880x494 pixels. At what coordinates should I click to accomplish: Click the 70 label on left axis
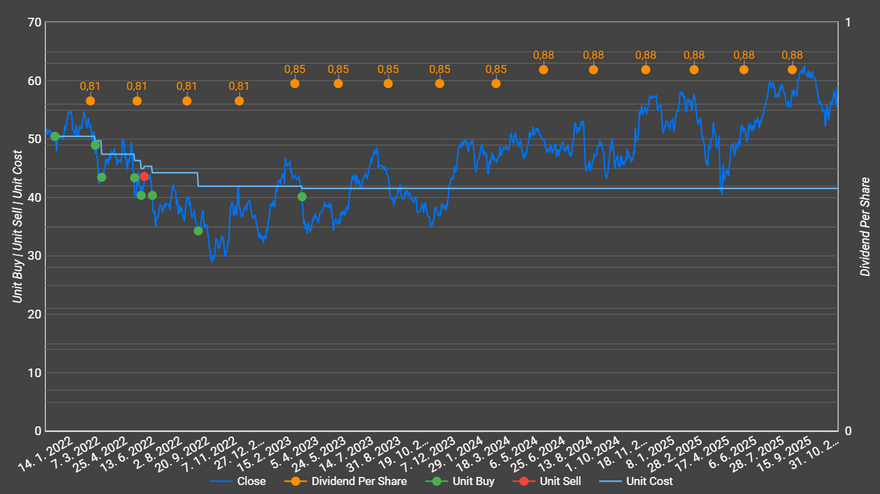pos(33,23)
